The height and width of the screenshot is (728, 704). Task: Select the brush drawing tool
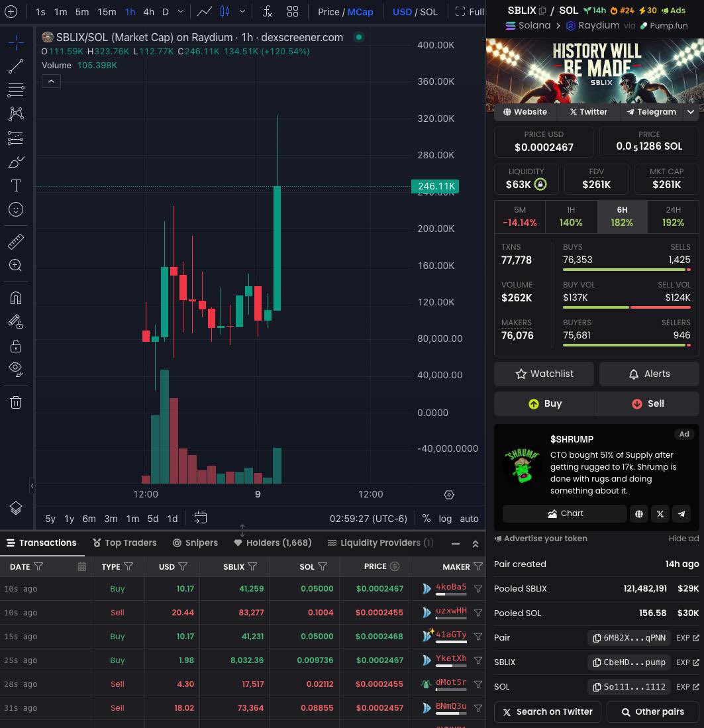tap(16, 162)
